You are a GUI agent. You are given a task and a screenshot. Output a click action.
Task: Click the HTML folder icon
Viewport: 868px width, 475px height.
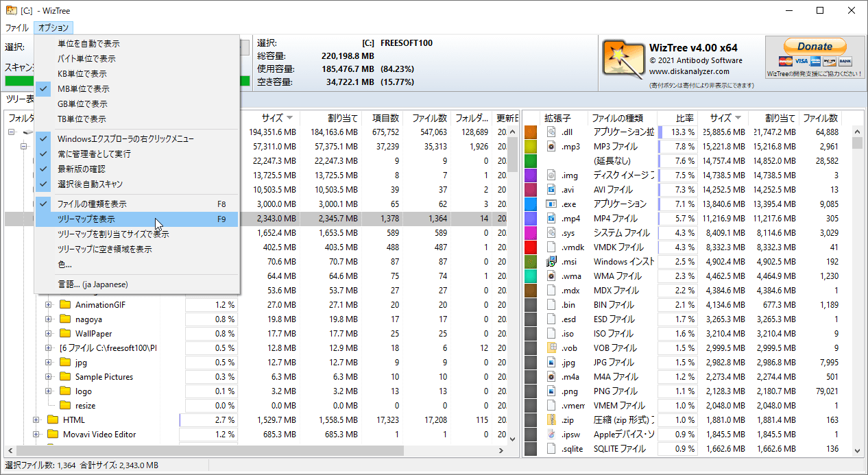coord(53,419)
